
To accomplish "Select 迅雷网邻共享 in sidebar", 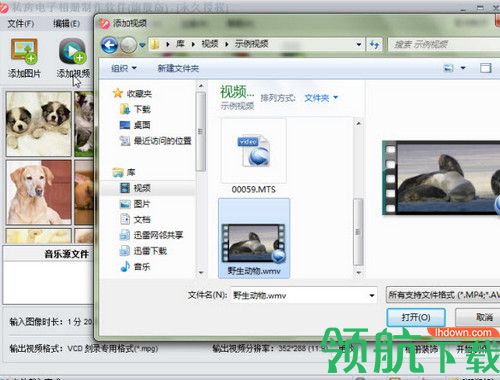I will pos(151,235).
